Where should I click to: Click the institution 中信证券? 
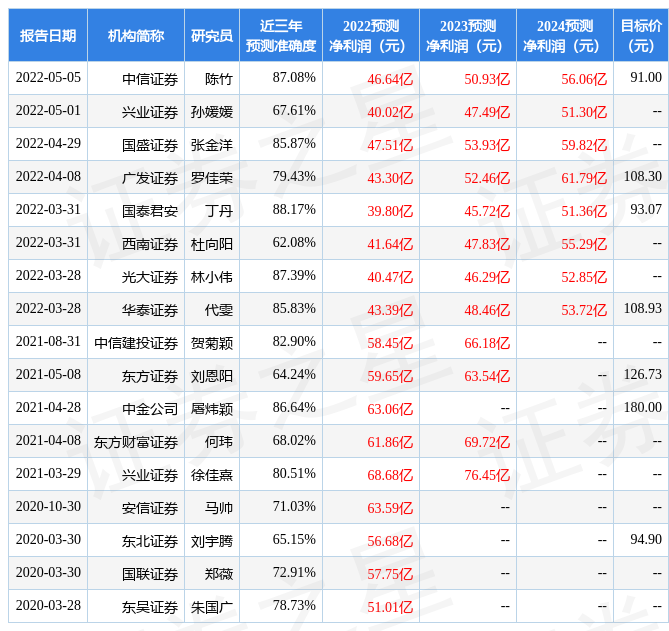[150, 79]
